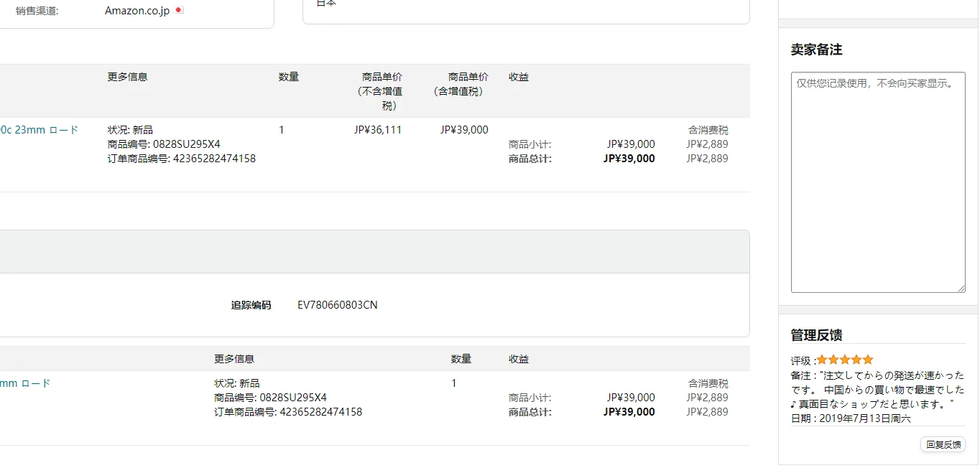This screenshot has width=980, height=473.
Task: Click the 收益 header in the upper table
Action: [518, 77]
